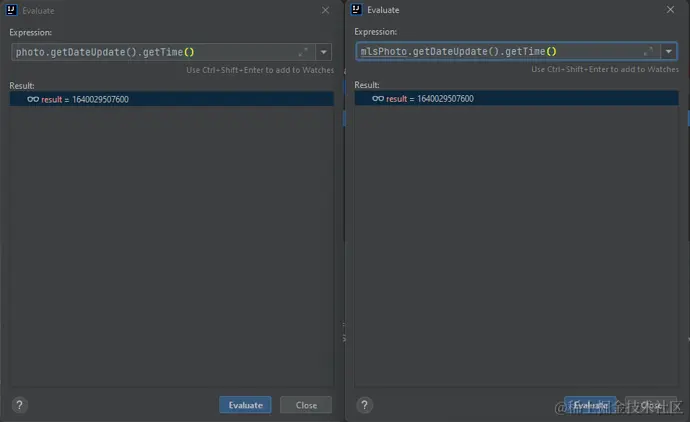The width and height of the screenshot is (690, 422).
Task: Select the result row in left Evaluate window
Action: (x=172, y=99)
